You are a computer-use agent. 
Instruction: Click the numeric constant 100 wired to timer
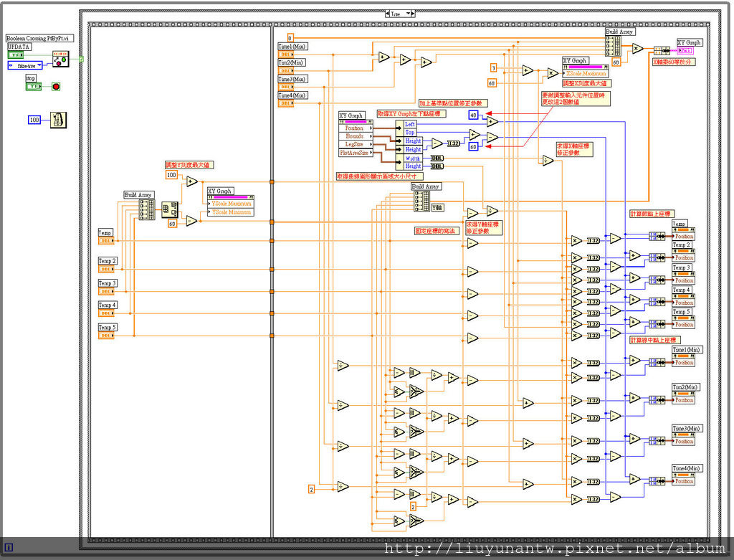tap(34, 120)
